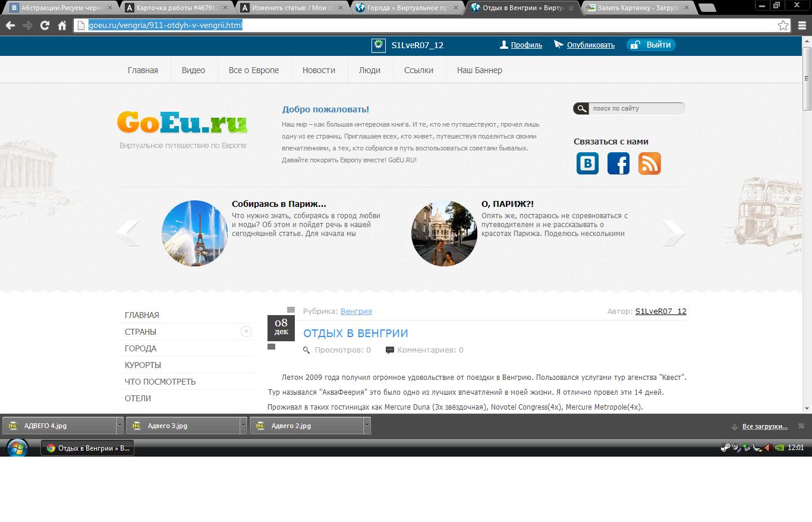Expand the СТРАНЫ sidebar submenu

coord(246,332)
